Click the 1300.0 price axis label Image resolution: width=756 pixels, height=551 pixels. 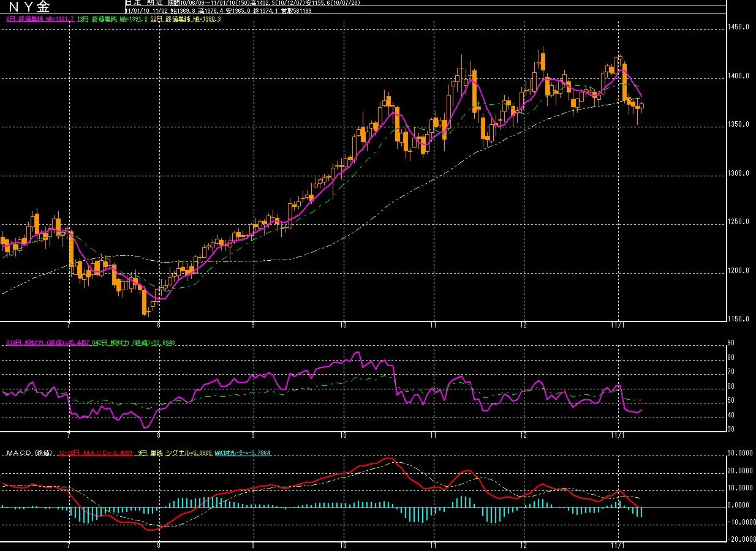pos(739,173)
